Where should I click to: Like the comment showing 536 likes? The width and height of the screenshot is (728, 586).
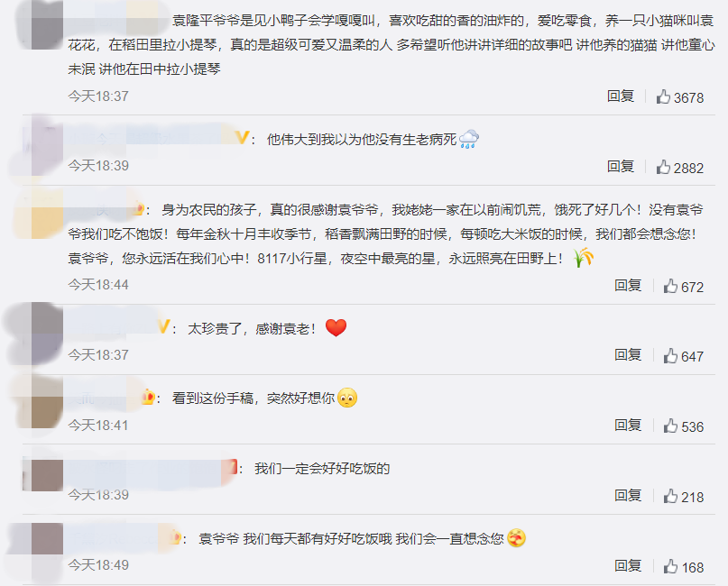670,426
